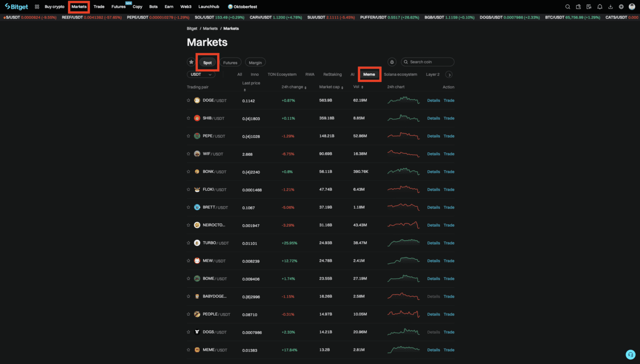This screenshot has height=364, width=640.
Task: Click the PEOPLE coin icon
Action: tap(197, 314)
